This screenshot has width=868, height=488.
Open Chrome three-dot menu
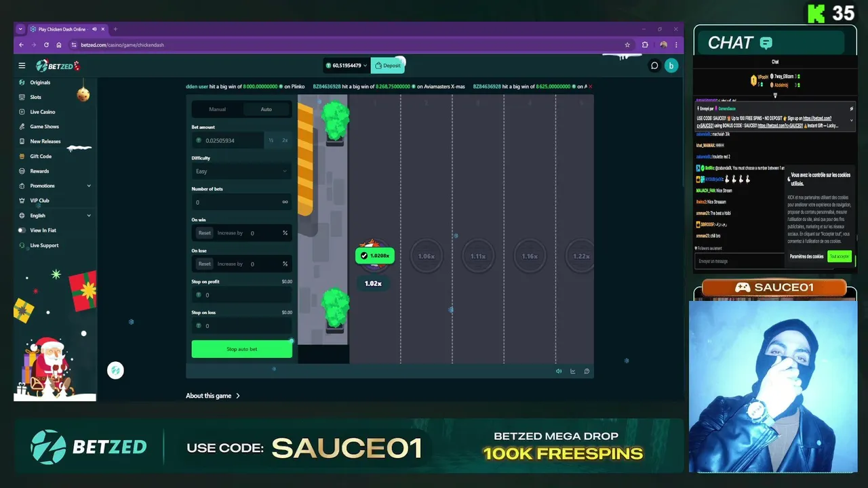click(x=676, y=45)
